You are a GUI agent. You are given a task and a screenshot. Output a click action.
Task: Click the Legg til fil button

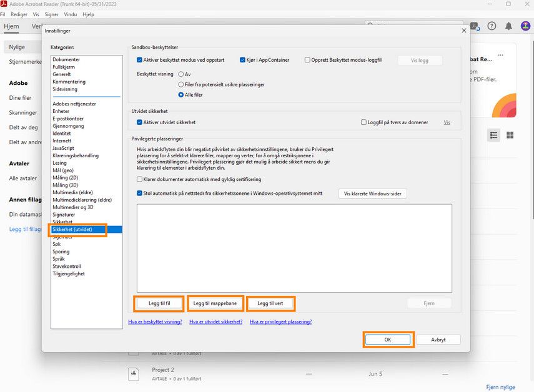point(159,303)
